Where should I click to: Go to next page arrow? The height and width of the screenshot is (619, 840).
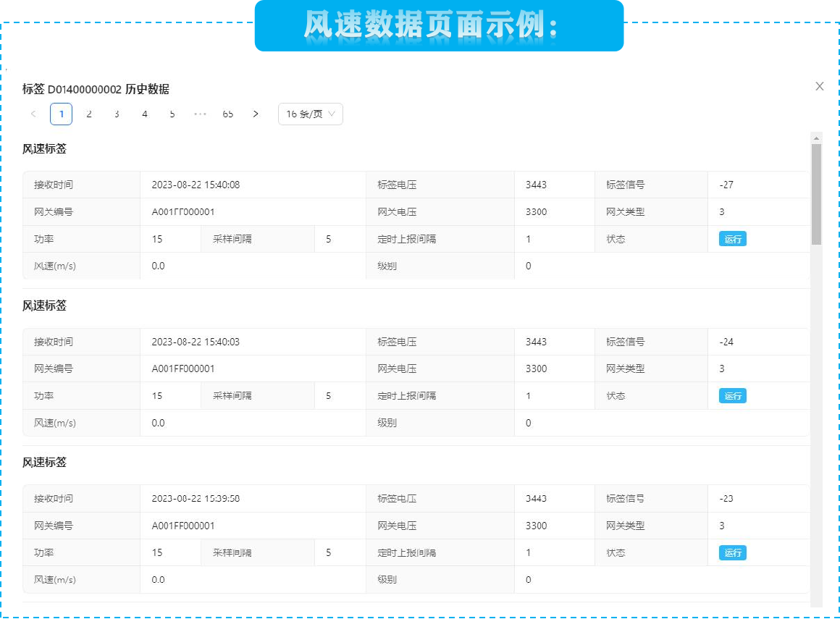pos(256,114)
